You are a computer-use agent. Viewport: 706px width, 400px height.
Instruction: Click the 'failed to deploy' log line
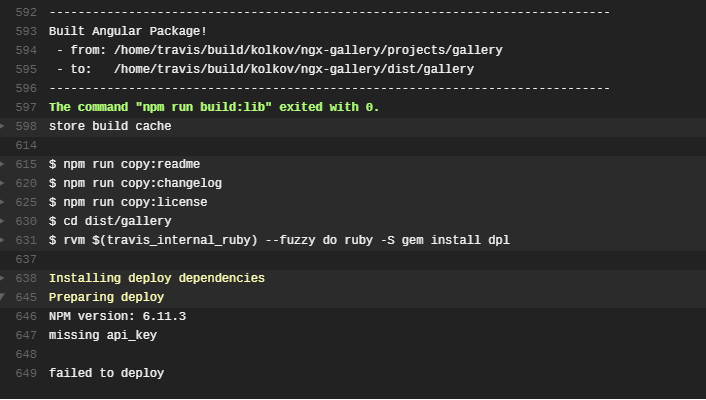(x=106, y=373)
